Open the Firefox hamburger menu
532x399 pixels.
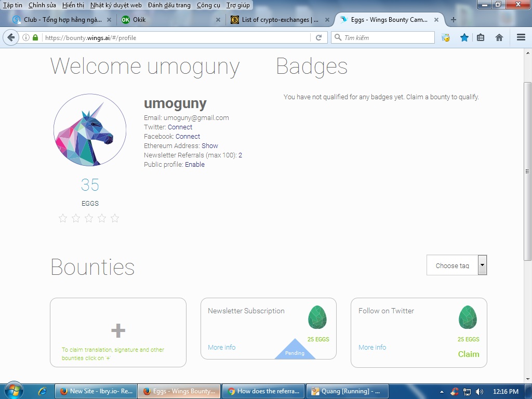tap(521, 37)
